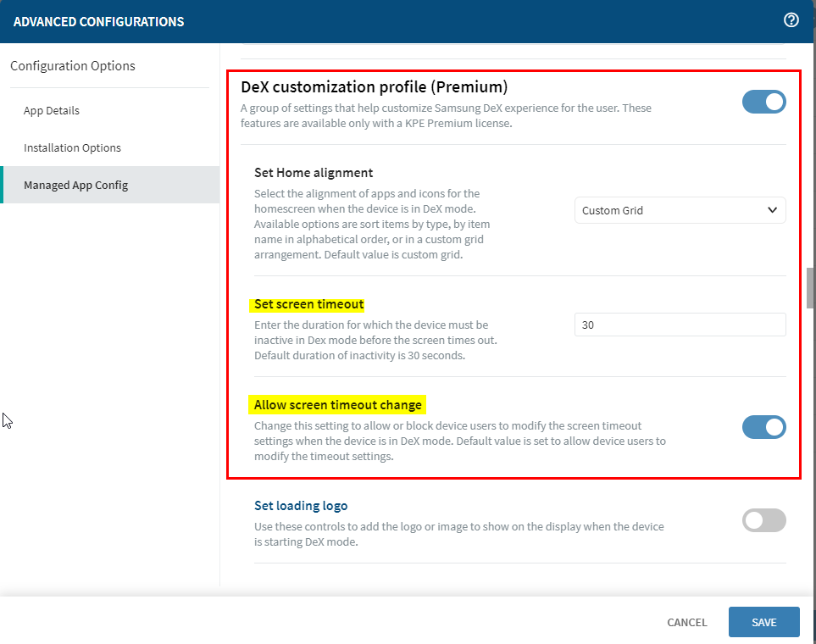Click the Advanced Configurations dialog title
This screenshot has width=816, height=644.
[98, 21]
